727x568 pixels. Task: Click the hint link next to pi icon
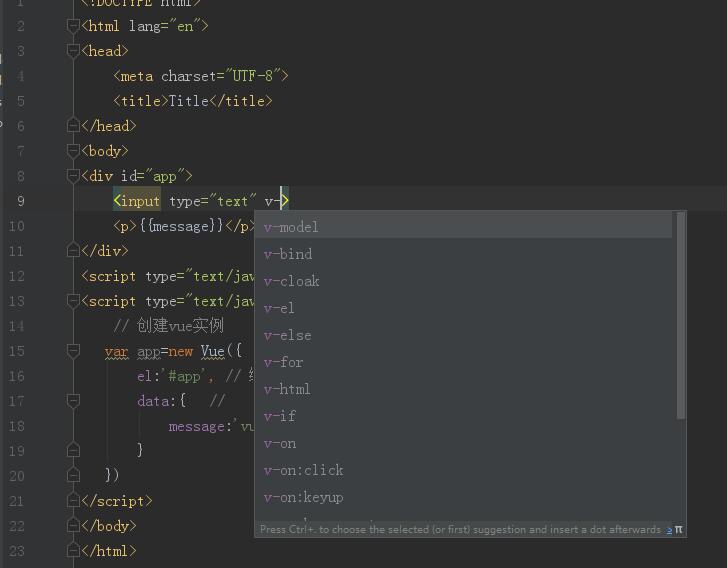[669, 530]
